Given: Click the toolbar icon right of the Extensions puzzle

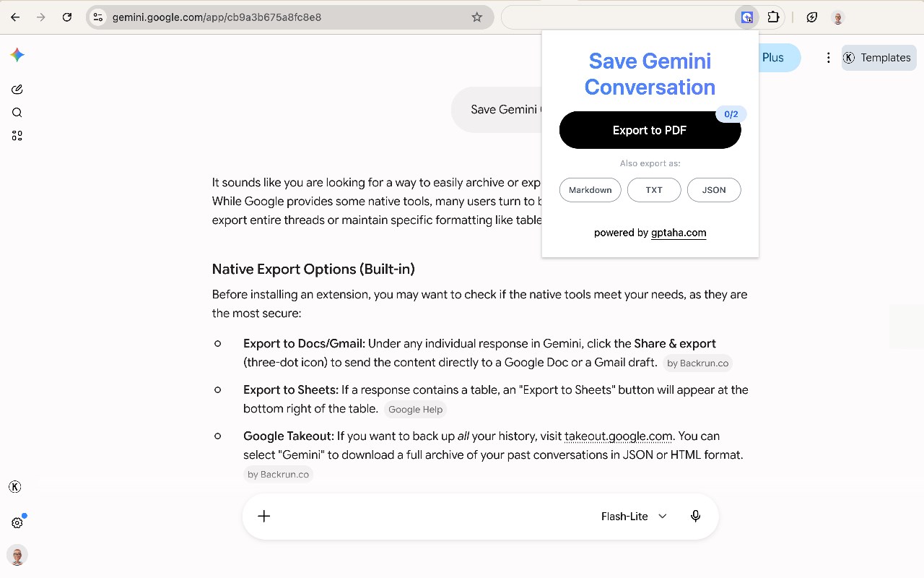Looking at the screenshot, I should tap(812, 17).
